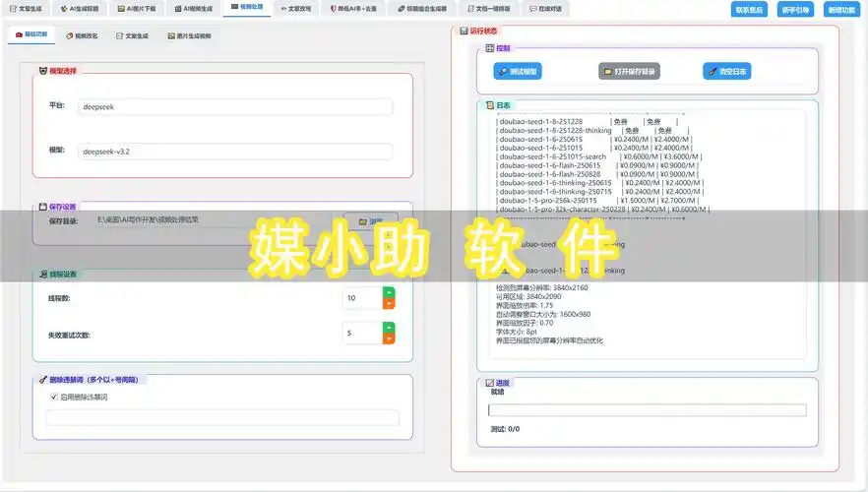
Task: Decrease the 线程数 value with down arrow
Action: click(389, 303)
